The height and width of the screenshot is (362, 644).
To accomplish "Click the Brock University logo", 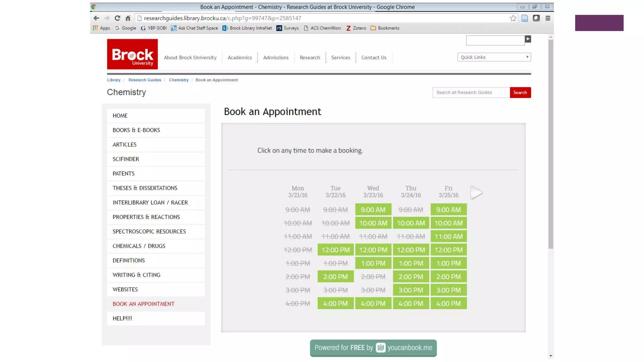I will pyautogui.click(x=132, y=54).
